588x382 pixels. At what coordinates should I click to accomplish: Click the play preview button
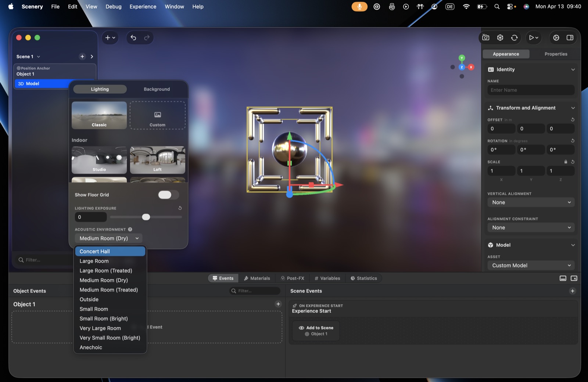click(x=531, y=37)
